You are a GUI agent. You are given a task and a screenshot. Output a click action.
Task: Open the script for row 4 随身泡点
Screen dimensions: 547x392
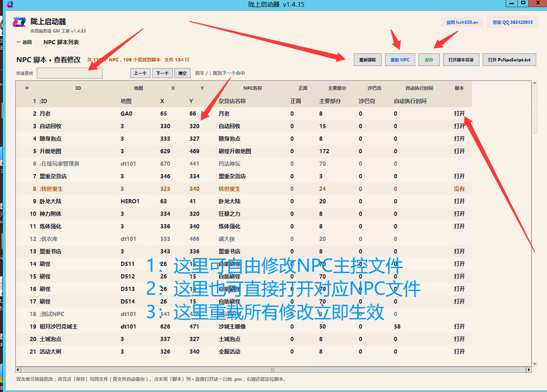pyautogui.click(x=459, y=139)
